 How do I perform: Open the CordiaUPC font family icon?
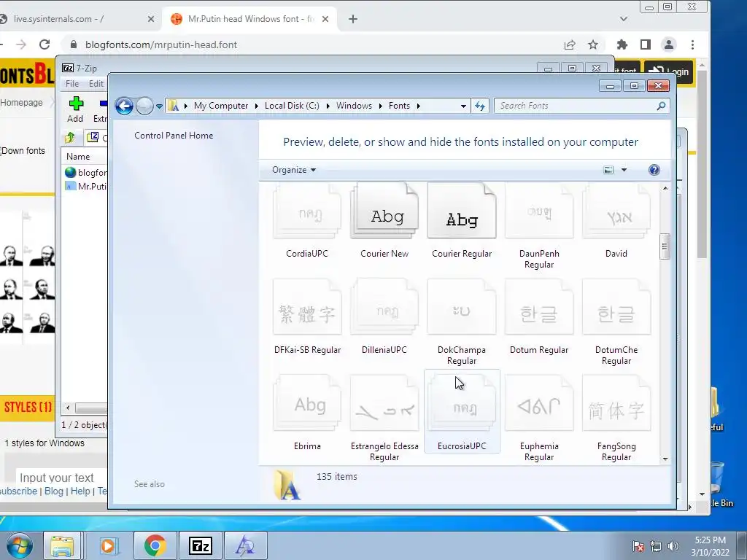pos(307,212)
